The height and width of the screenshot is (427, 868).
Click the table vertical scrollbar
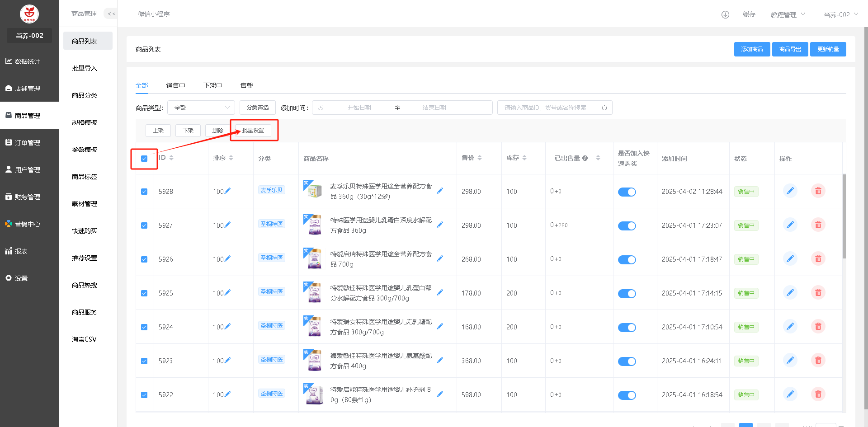coord(844,217)
